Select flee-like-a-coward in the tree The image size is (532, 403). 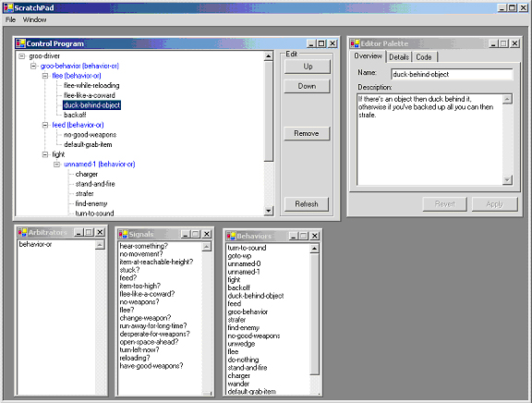[x=90, y=95]
